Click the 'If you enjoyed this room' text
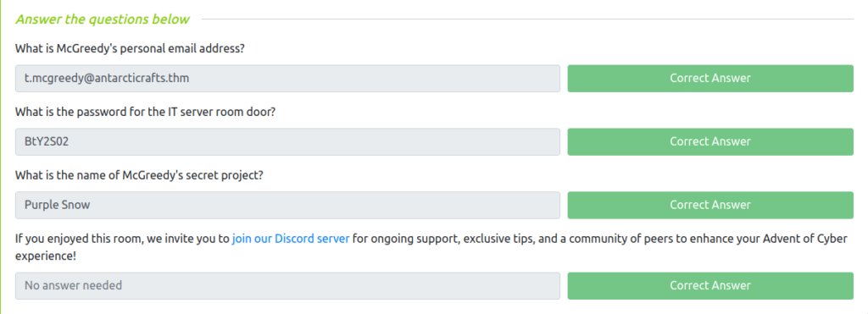The height and width of the screenshot is (314, 868). 431,248
